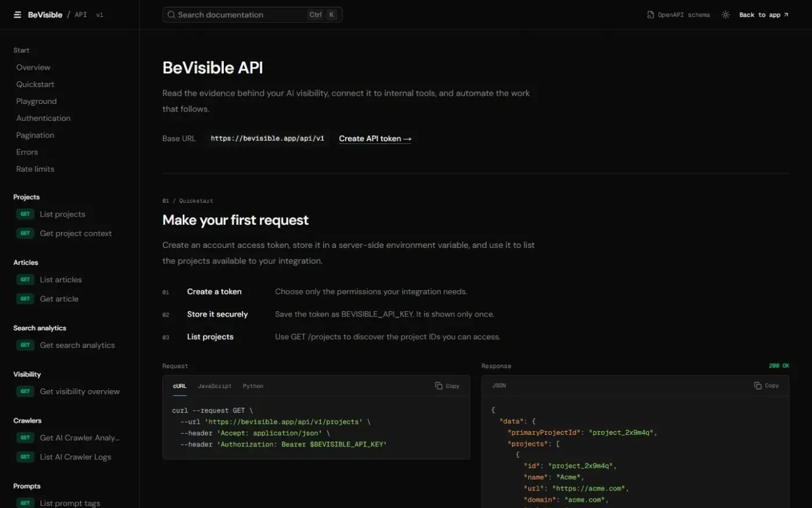Click the GET badge beside List articles
The width and height of the screenshot is (812, 508).
[25, 280]
